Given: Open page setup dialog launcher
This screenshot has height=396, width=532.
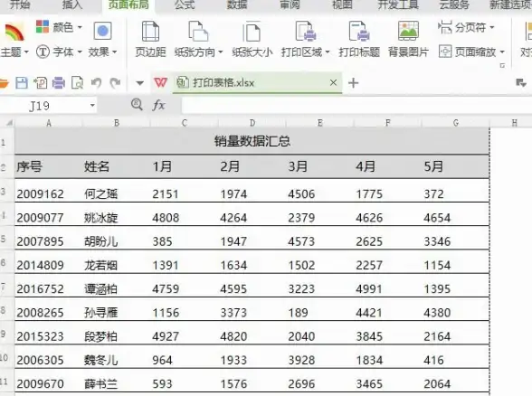Looking at the screenshot, I should [x=502, y=65].
